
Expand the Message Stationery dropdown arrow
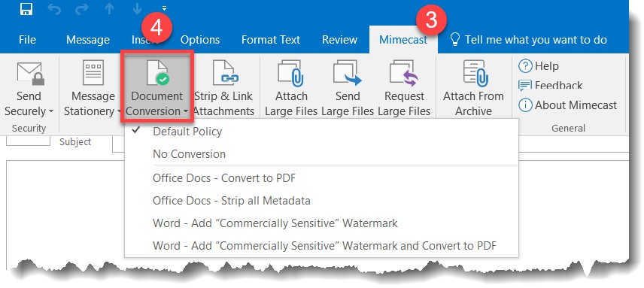coord(118,111)
